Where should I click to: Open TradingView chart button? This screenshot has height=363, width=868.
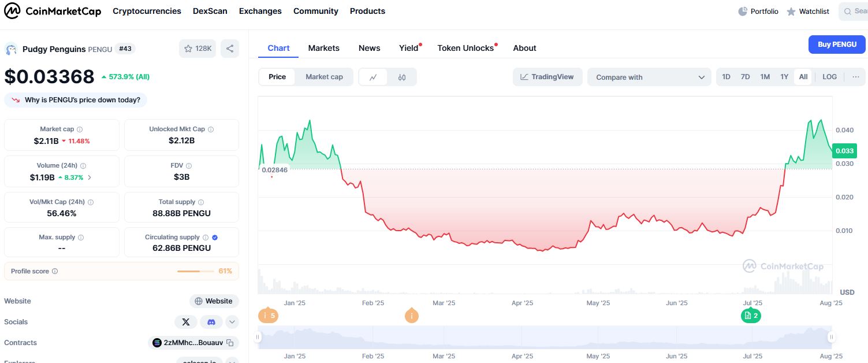click(x=547, y=77)
